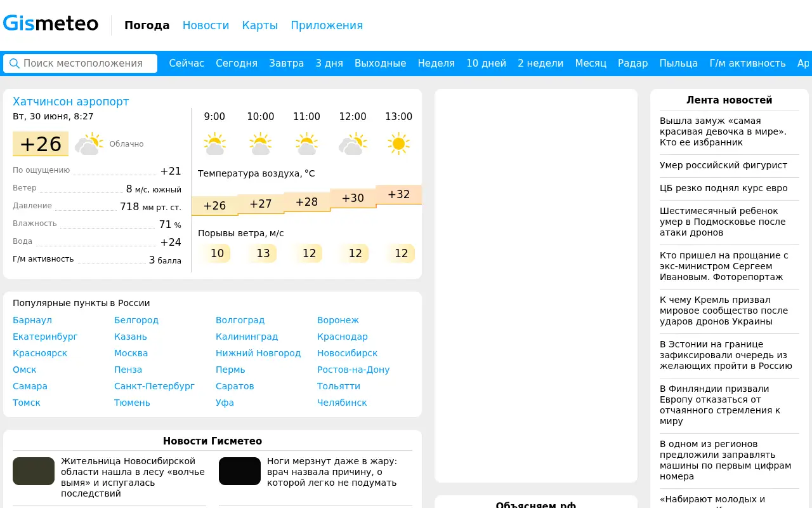
Task: Pick Нижний Новгород city link
Action: (258, 353)
